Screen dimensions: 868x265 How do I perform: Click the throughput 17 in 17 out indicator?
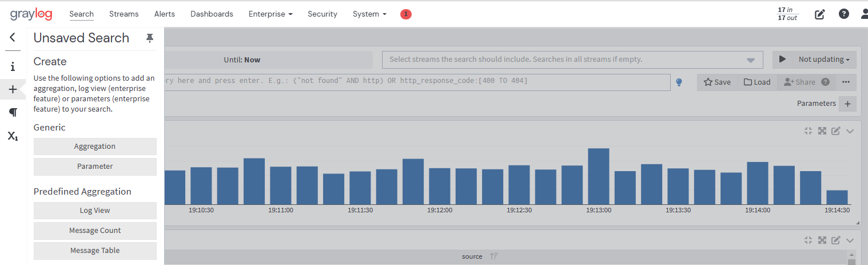pyautogui.click(x=787, y=14)
